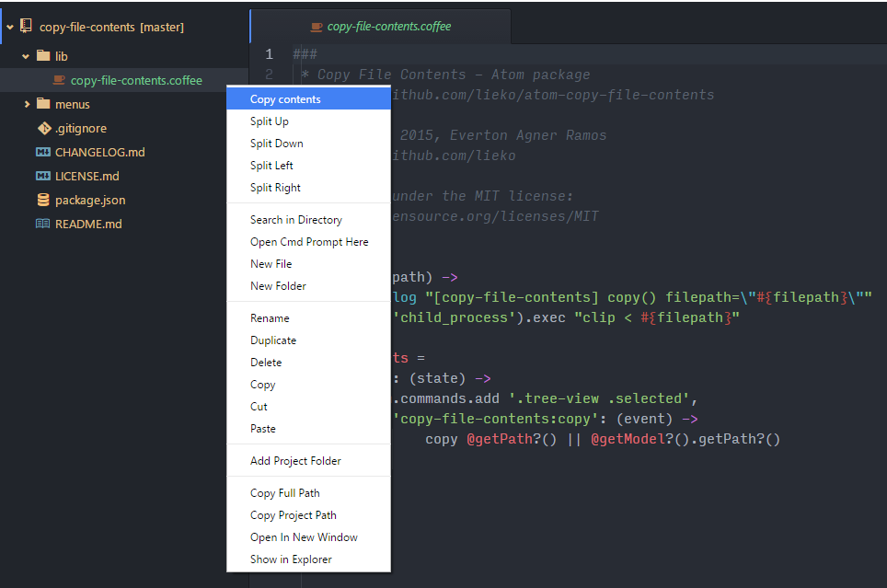Screen dimensions: 887x588
Task: Click the database icon beside package.json
Action: (x=43, y=200)
